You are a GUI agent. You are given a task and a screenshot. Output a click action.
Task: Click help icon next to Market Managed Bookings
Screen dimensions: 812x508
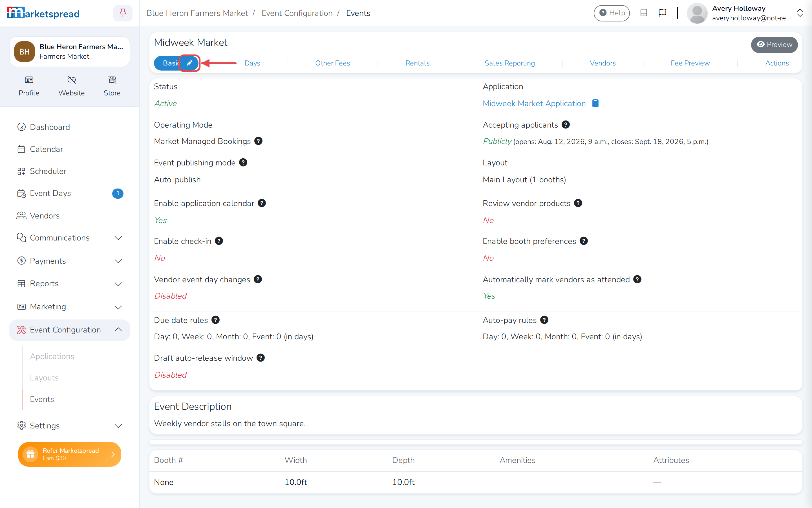pos(258,141)
